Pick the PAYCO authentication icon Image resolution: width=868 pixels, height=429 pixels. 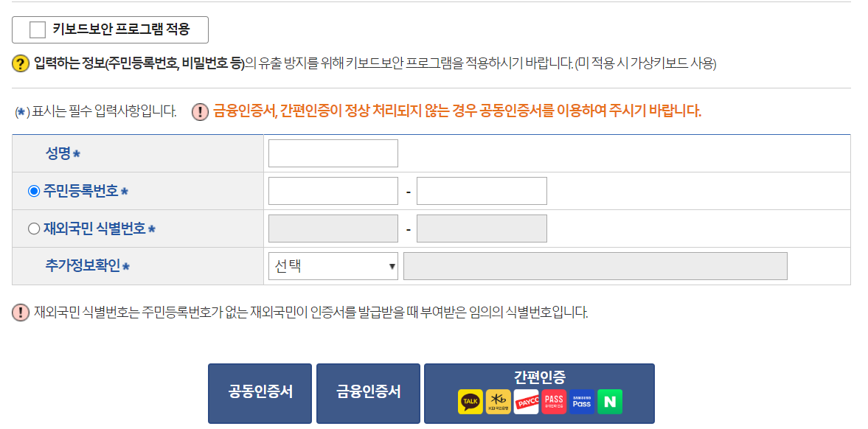coord(527,400)
